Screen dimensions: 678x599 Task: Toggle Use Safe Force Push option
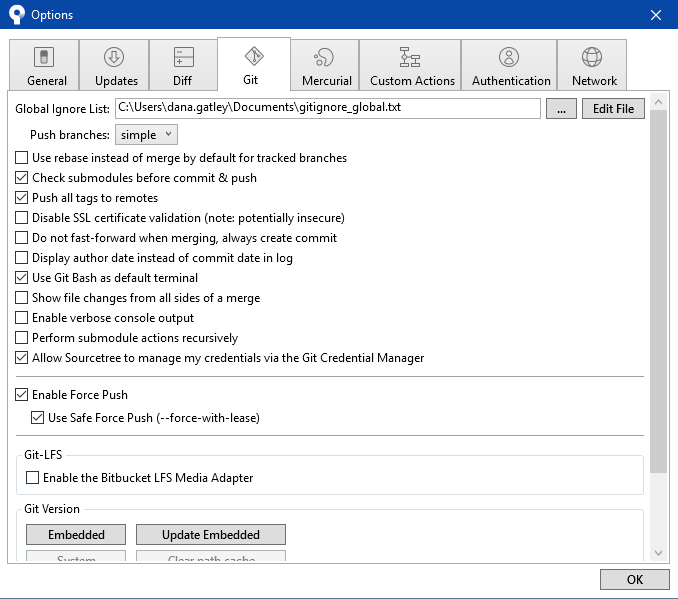pos(37,417)
